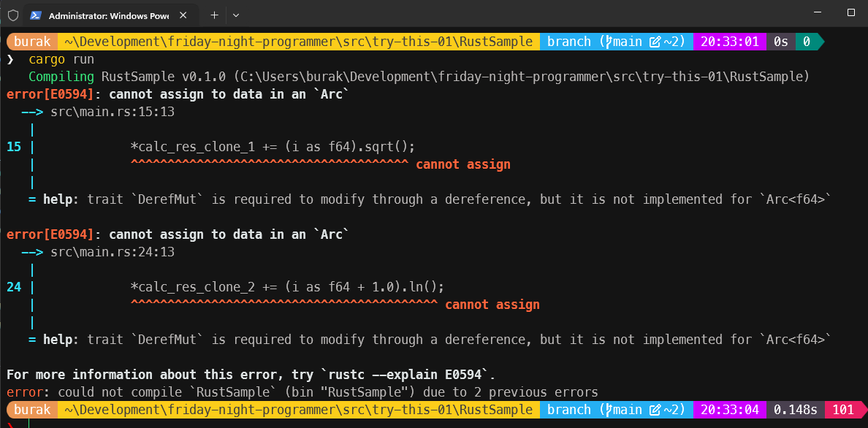868x428 pixels.
Task: Select the magenta clock segment showing 20:33:01
Action: tap(728, 42)
